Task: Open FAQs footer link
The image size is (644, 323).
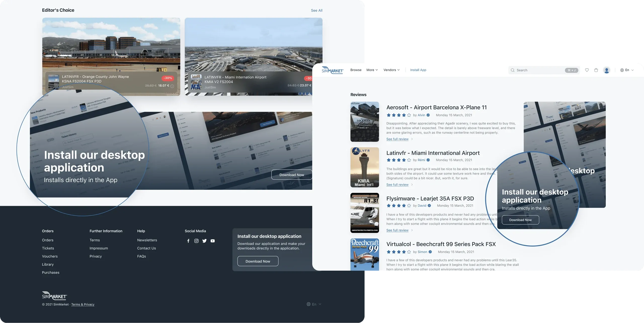Action: (141, 256)
